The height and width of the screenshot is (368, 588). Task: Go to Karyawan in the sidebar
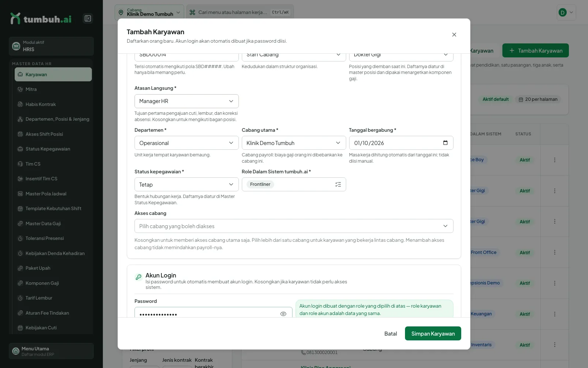[53, 74]
